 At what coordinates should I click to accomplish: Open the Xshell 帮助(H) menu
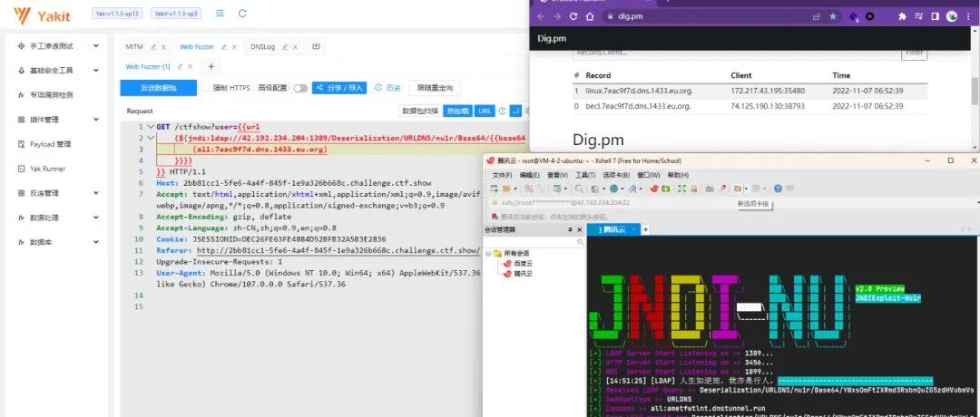click(678, 176)
